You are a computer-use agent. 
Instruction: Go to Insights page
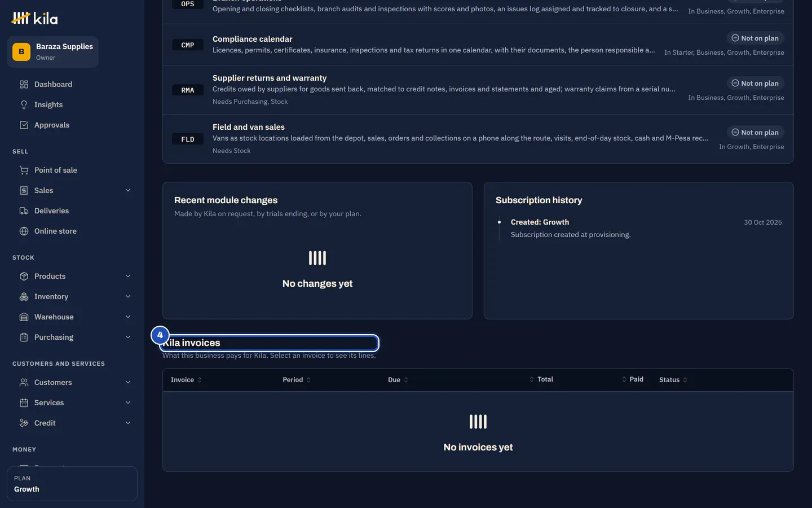point(72,105)
